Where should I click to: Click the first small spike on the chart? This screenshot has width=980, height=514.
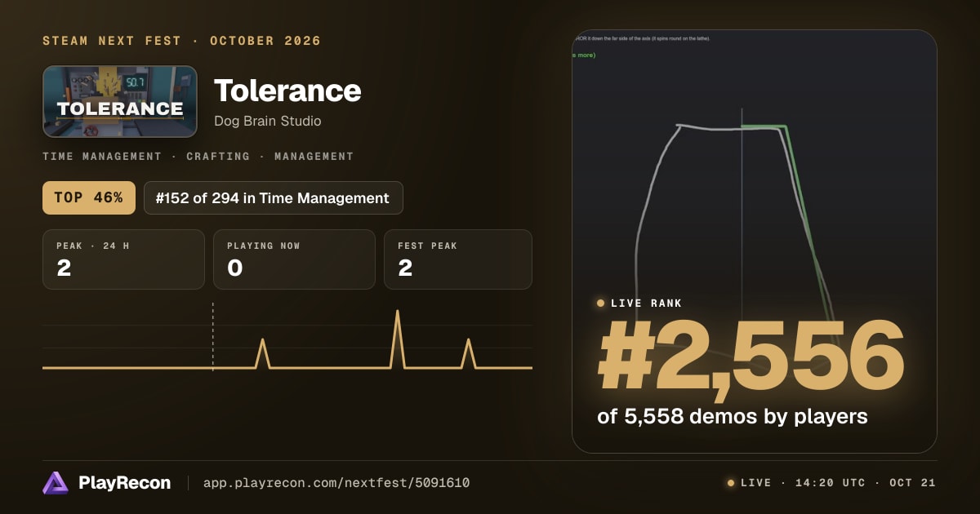(x=262, y=352)
